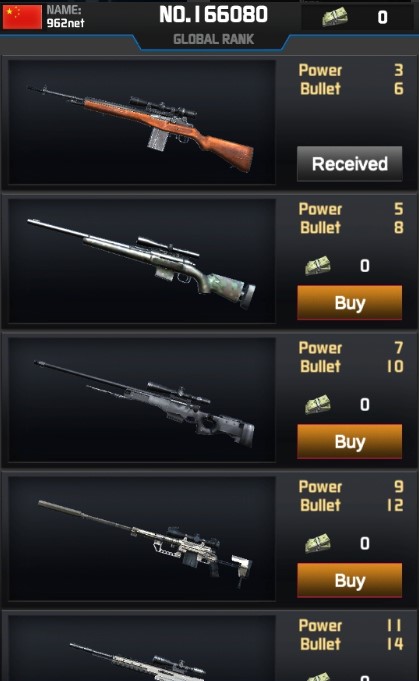The height and width of the screenshot is (681, 419).
Task: Select the wooden-stock rifle image
Action: (x=142, y=122)
